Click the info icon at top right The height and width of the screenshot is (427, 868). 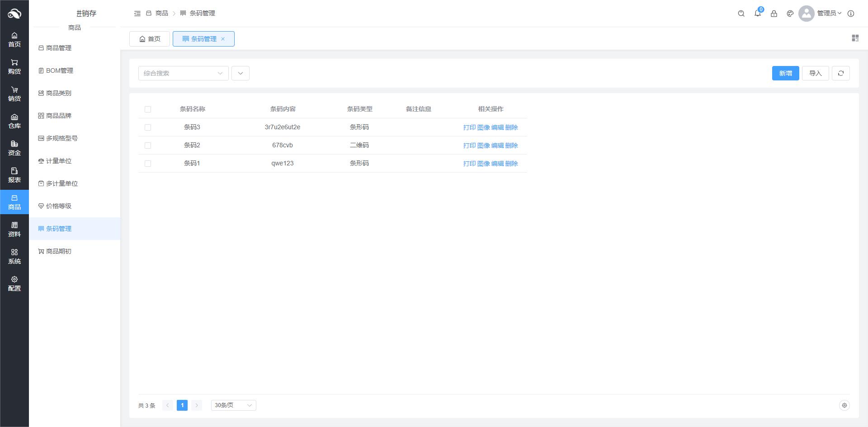click(x=850, y=14)
